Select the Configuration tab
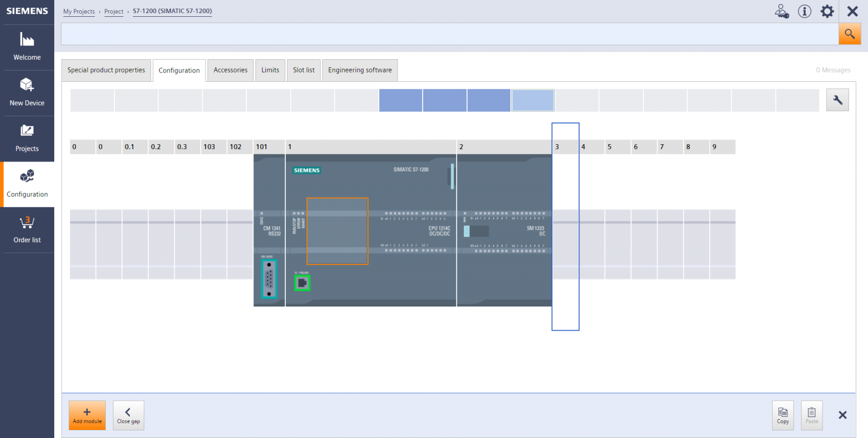Viewport: 868px width, 438px height. pyautogui.click(x=179, y=70)
